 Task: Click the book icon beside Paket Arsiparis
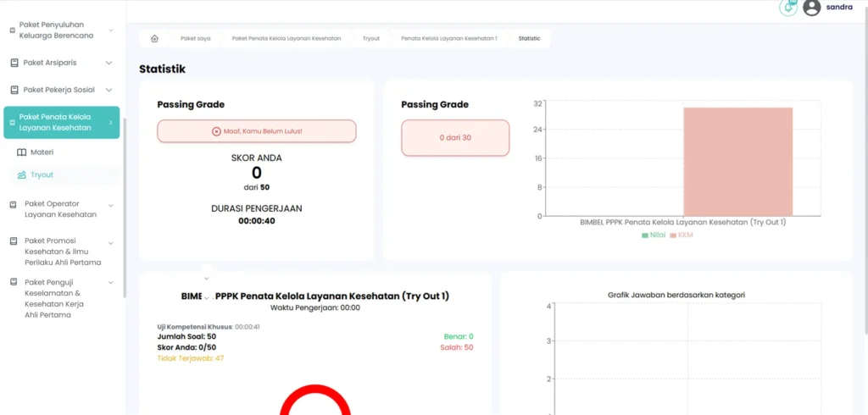click(x=14, y=63)
